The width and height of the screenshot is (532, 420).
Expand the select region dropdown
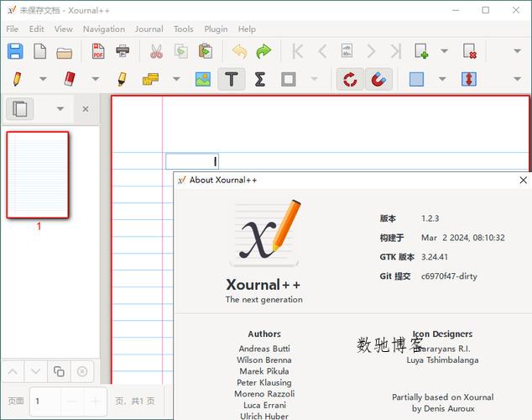pyautogui.click(x=442, y=79)
